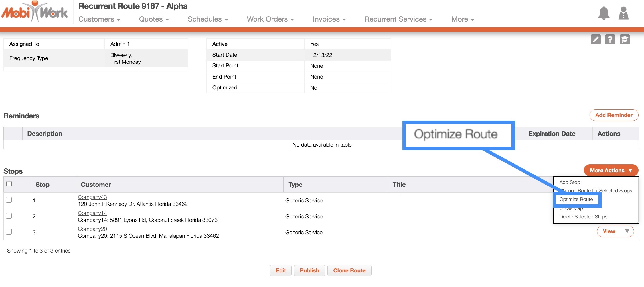Expand the More Actions dropdown
This screenshot has height=287, width=644.
611,171
